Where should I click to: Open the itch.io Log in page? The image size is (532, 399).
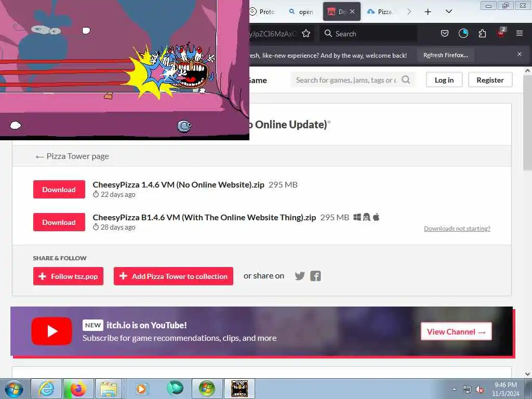tap(444, 79)
